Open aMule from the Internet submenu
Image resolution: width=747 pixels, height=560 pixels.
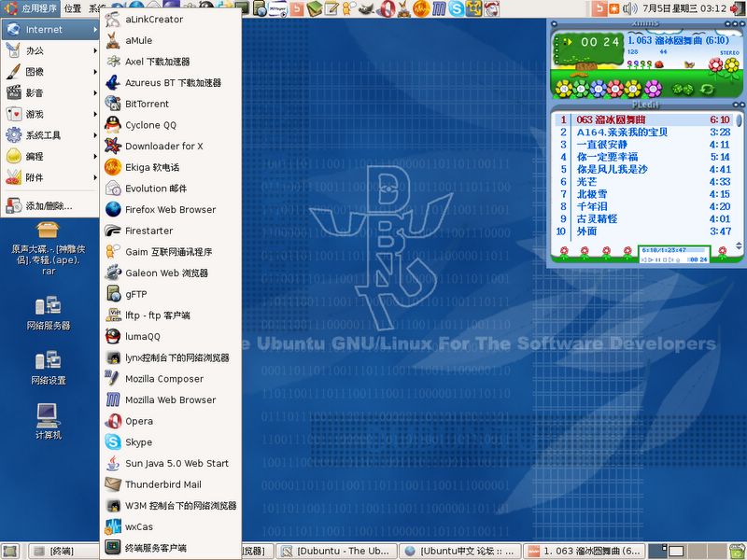point(171,40)
